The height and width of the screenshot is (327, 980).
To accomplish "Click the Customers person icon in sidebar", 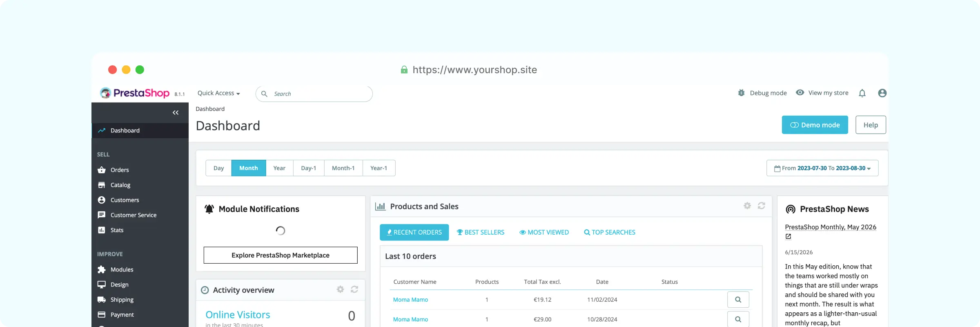I will [102, 200].
